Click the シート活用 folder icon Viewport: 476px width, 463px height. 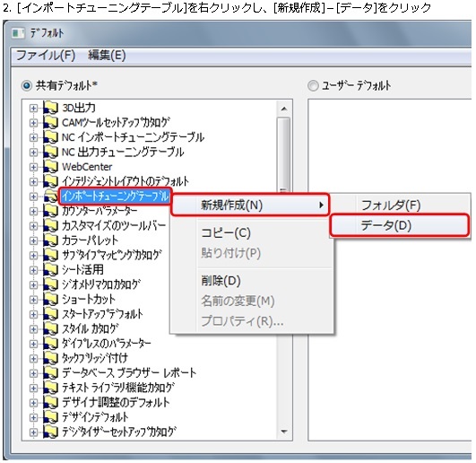[50, 270]
